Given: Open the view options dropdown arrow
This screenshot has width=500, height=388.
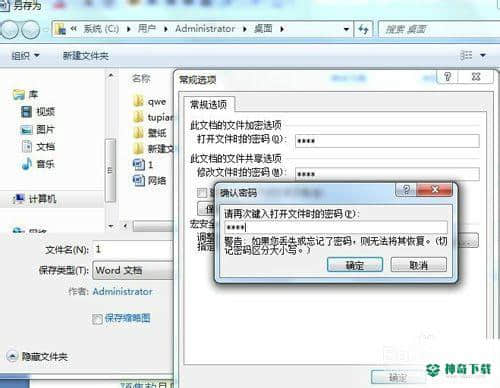Looking at the screenshot, I should [483, 55].
